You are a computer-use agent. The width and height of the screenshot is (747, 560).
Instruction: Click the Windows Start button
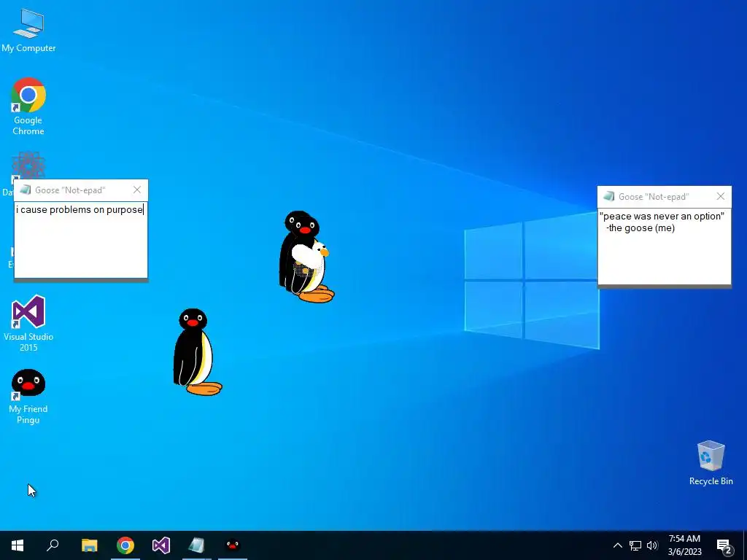[18, 545]
